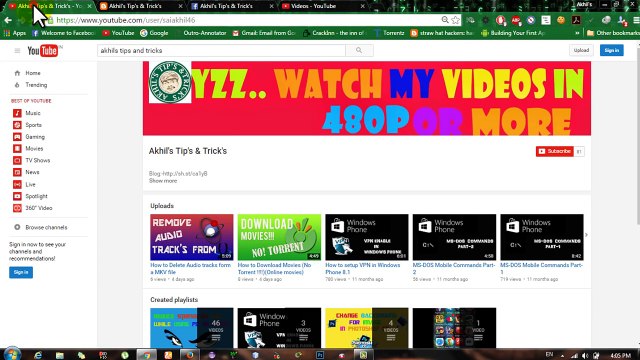The height and width of the screenshot is (360, 640).
Task: Open Welcome to Facebook bookmark
Action: [x=63, y=33]
